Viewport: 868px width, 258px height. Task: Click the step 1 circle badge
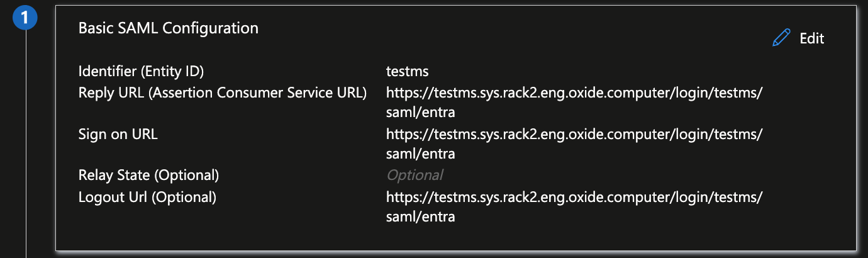[x=25, y=18]
